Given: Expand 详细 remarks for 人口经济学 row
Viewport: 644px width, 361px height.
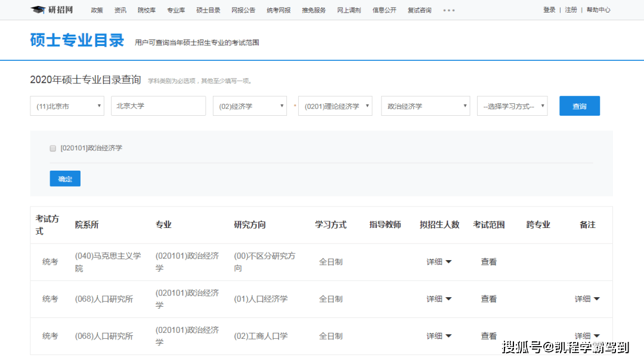Looking at the screenshot, I should [x=587, y=299].
